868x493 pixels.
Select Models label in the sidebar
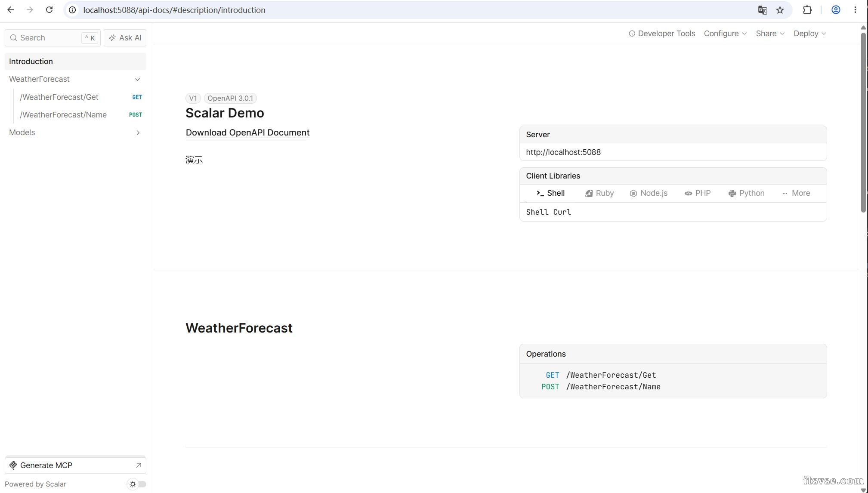tap(22, 132)
